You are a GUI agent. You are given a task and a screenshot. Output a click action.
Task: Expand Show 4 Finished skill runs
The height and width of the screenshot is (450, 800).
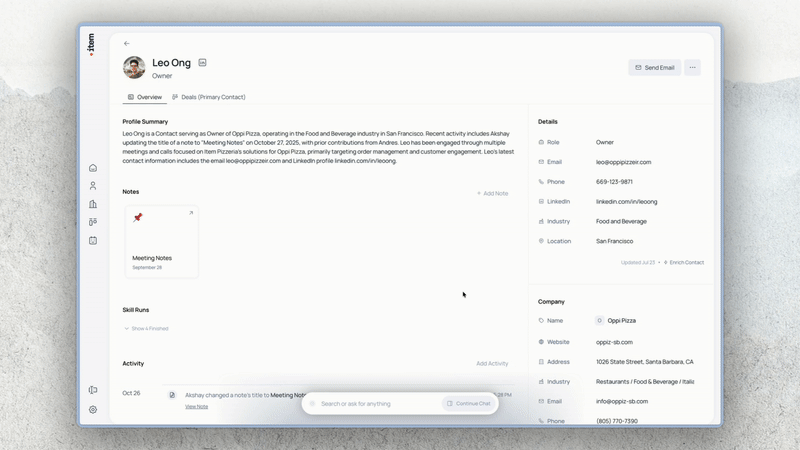pos(146,328)
